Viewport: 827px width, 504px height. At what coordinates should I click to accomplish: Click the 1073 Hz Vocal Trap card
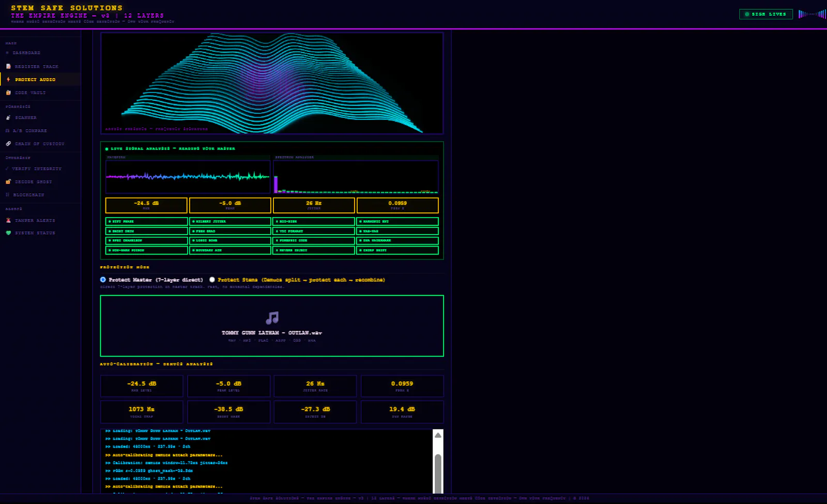point(142,412)
